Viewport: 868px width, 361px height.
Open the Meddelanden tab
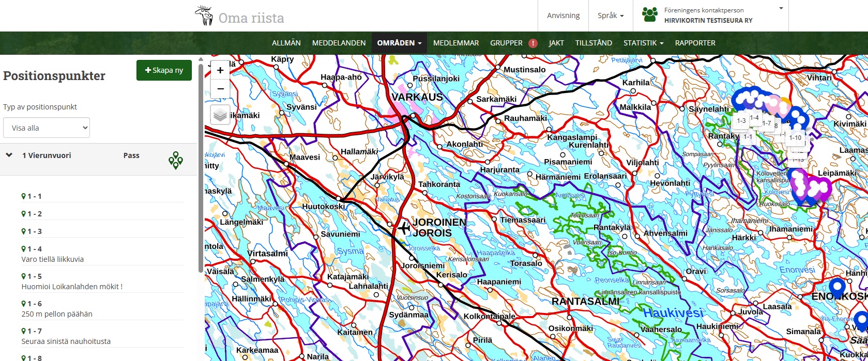339,43
